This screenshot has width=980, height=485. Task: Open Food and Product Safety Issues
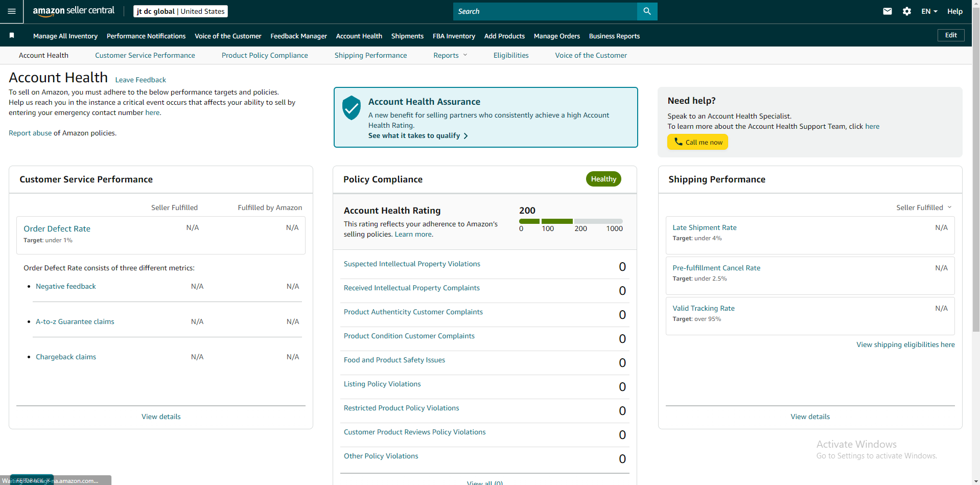point(394,360)
